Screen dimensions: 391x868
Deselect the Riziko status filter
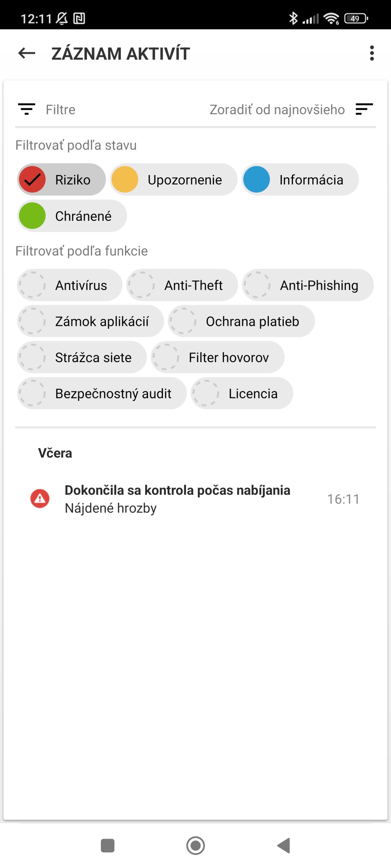[61, 180]
